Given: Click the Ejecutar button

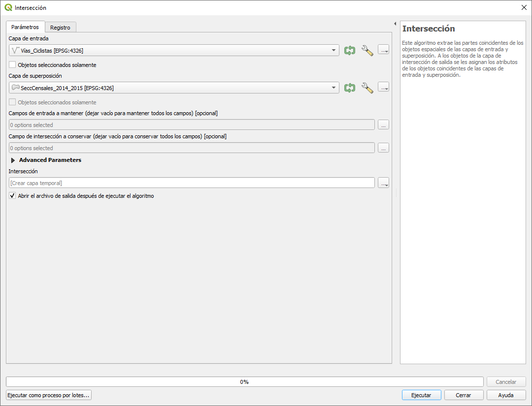Looking at the screenshot, I should pos(421,395).
